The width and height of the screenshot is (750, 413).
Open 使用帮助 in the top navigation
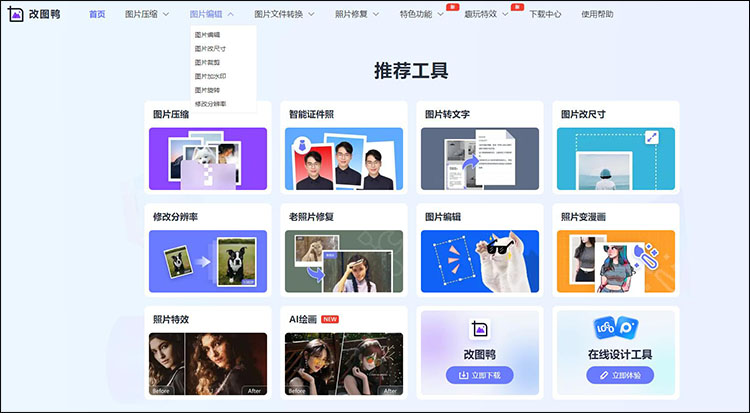click(597, 14)
